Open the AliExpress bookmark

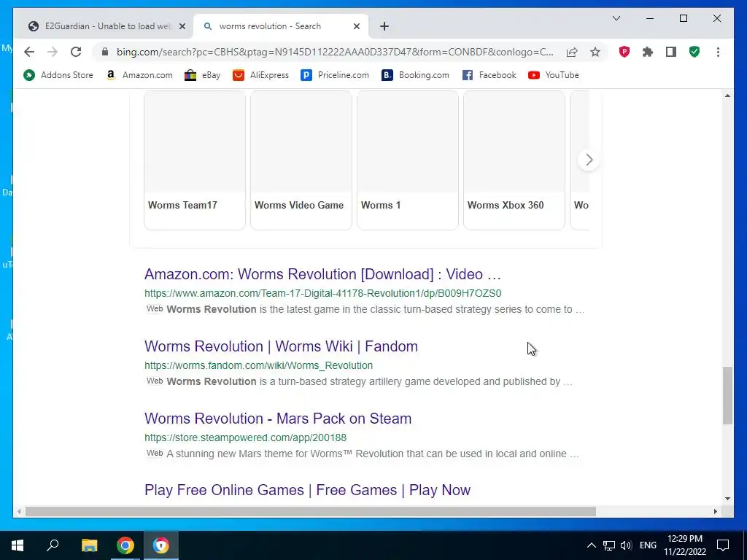pyautogui.click(x=260, y=75)
